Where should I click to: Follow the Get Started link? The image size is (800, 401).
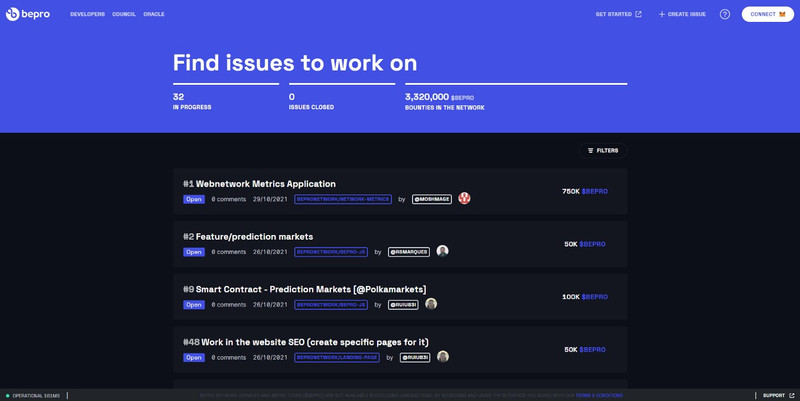[x=618, y=14]
